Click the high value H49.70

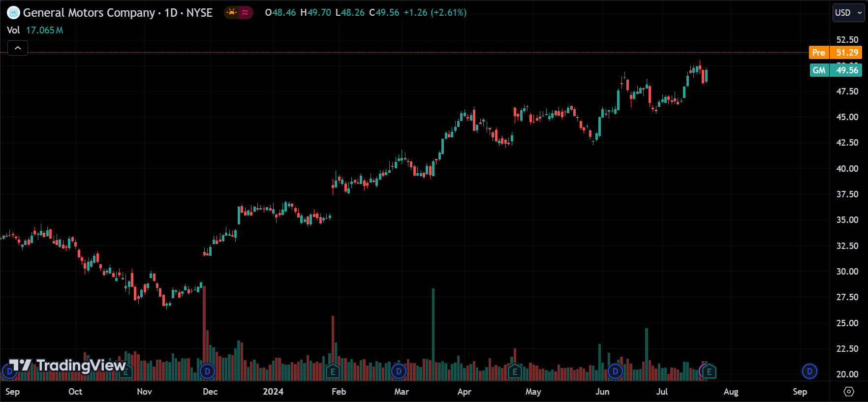click(x=316, y=13)
